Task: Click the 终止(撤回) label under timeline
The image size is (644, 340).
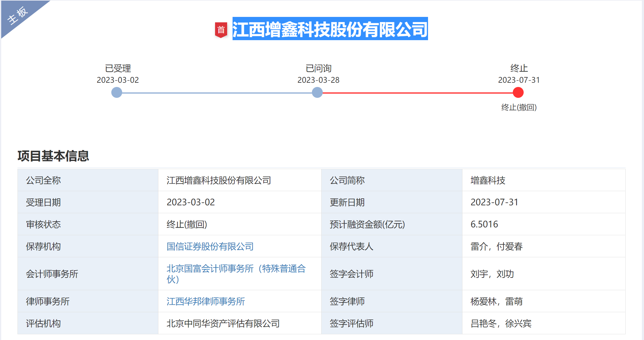Action: [x=519, y=107]
